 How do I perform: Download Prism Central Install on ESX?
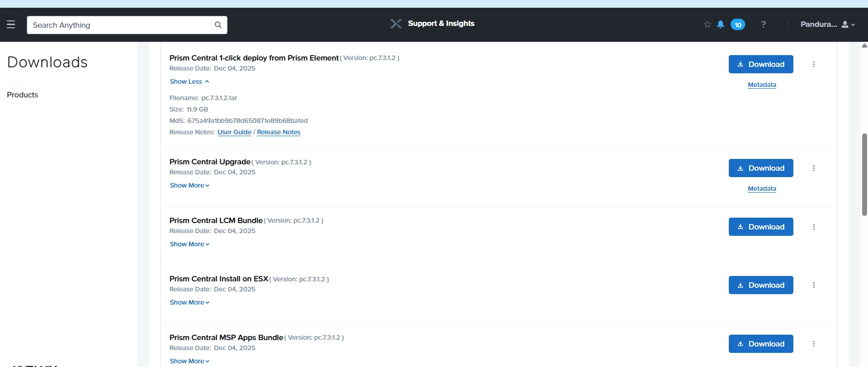tap(761, 285)
